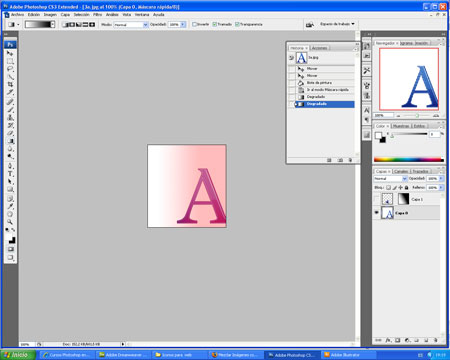The height and width of the screenshot is (360, 450).
Task: Select the Eraser tool
Action: click(10, 133)
